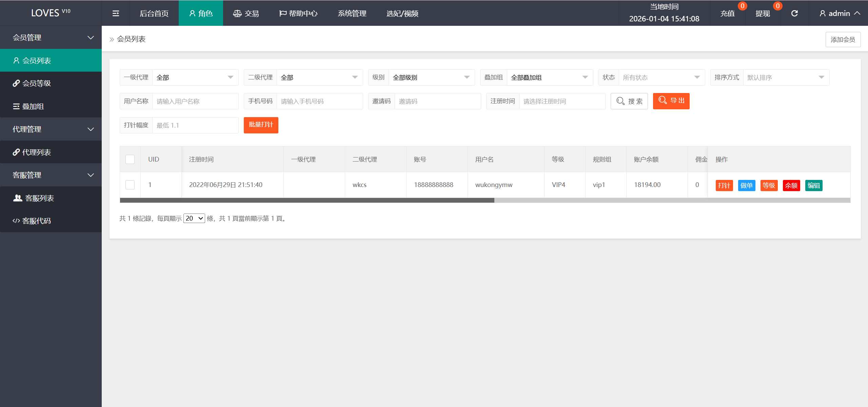Click the 搜索 magnifier search button
The height and width of the screenshot is (407, 868).
(629, 101)
